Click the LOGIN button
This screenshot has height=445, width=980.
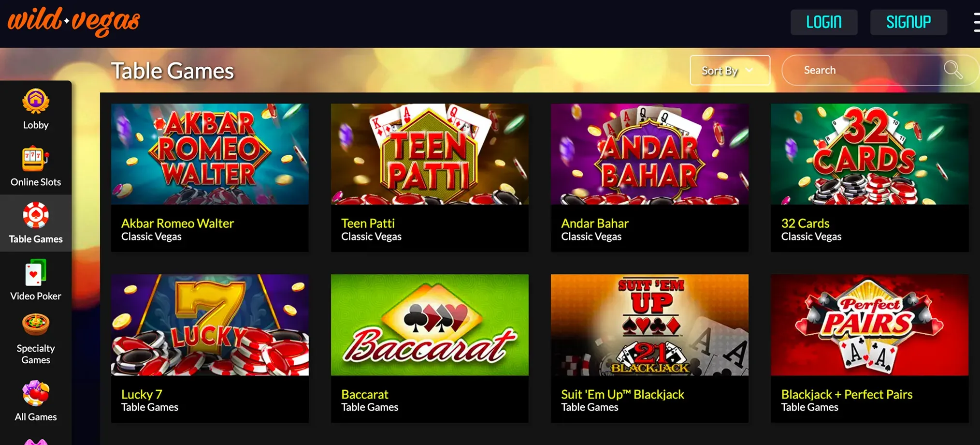tap(824, 22)
